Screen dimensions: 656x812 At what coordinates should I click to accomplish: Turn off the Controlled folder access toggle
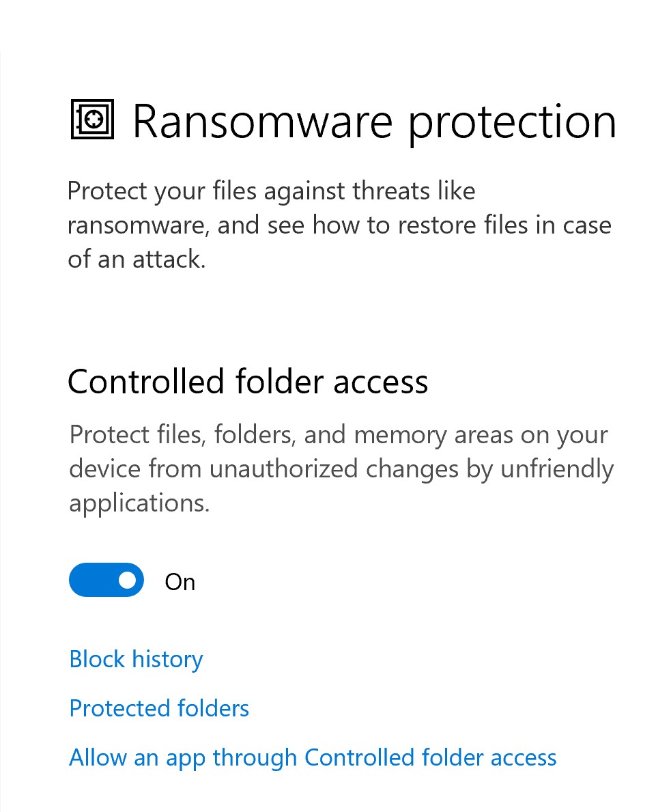click(x=106, y=580)
